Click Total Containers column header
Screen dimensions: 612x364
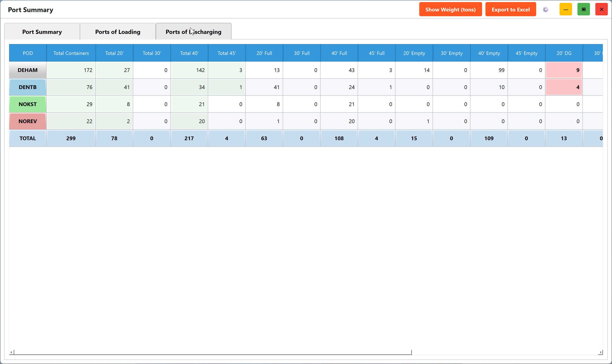tap(71, 53)
